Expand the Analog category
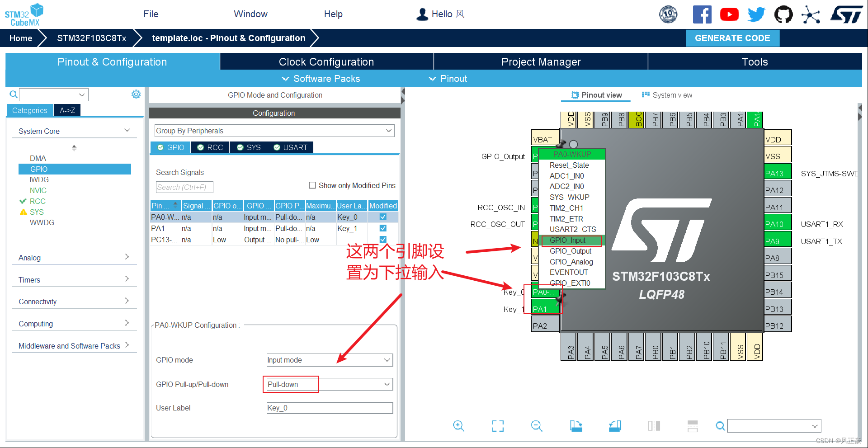Screen dimensions: 868x448 pos(74,258)
